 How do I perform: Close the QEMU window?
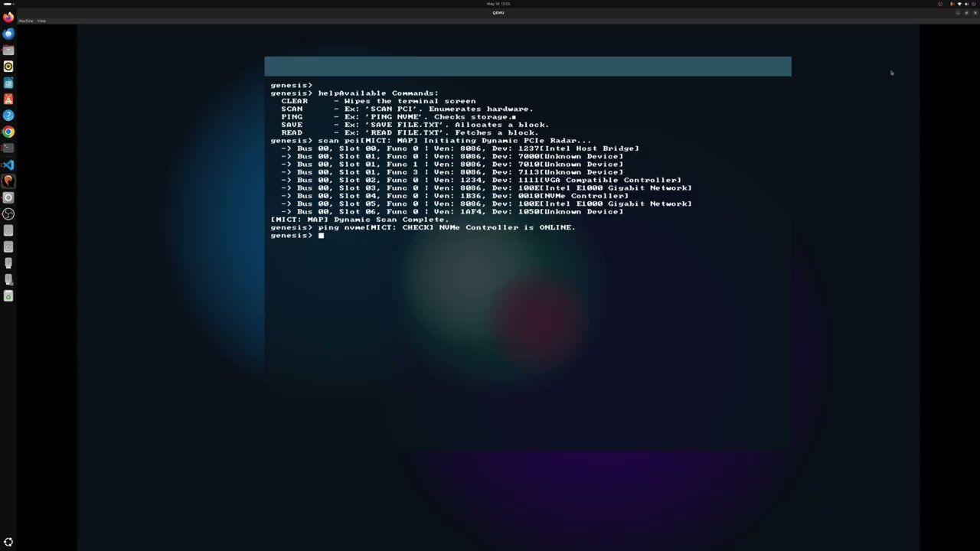coord(974,12)
